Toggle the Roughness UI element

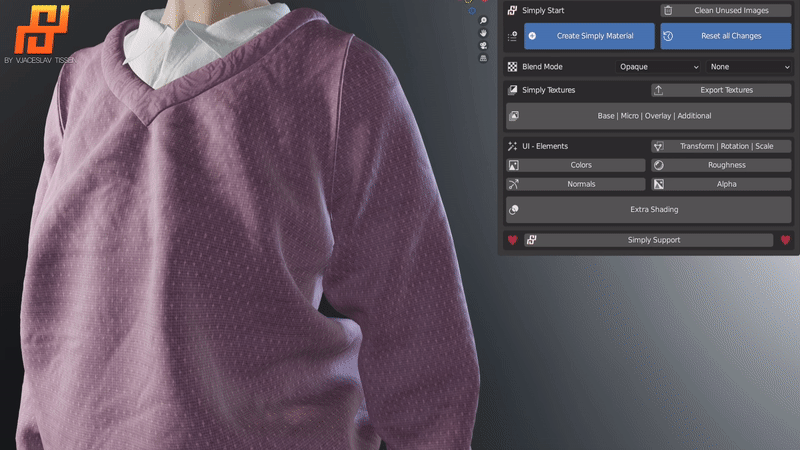point(720,165)
